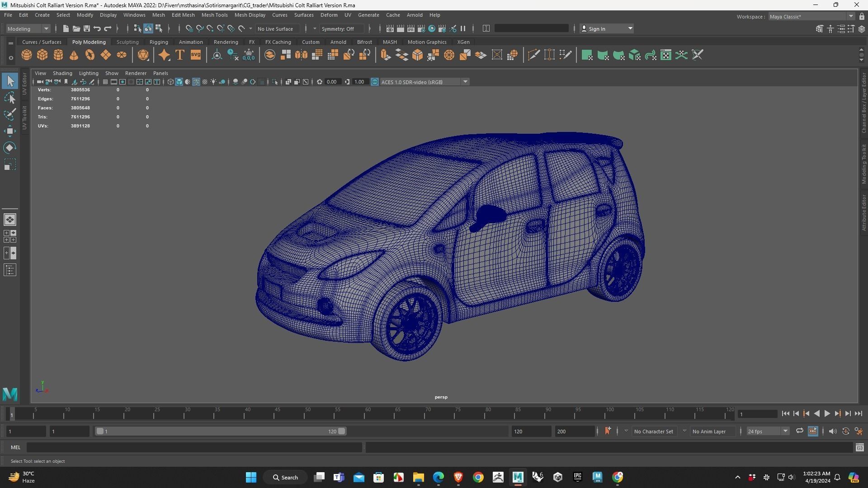Screen dimensions: 868x488
Task: Switch to the Rigging shelf tab
Action: tap(159, 42)
